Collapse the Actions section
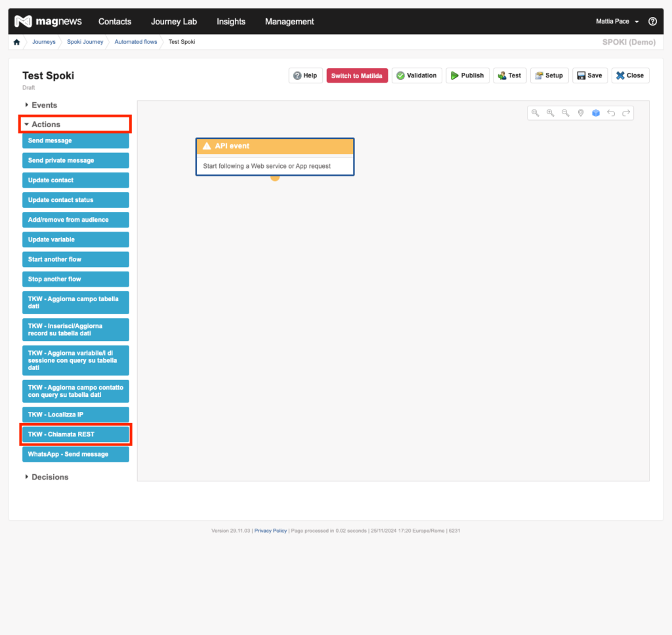This screenshot has height=635, width=672. point(45,124)
